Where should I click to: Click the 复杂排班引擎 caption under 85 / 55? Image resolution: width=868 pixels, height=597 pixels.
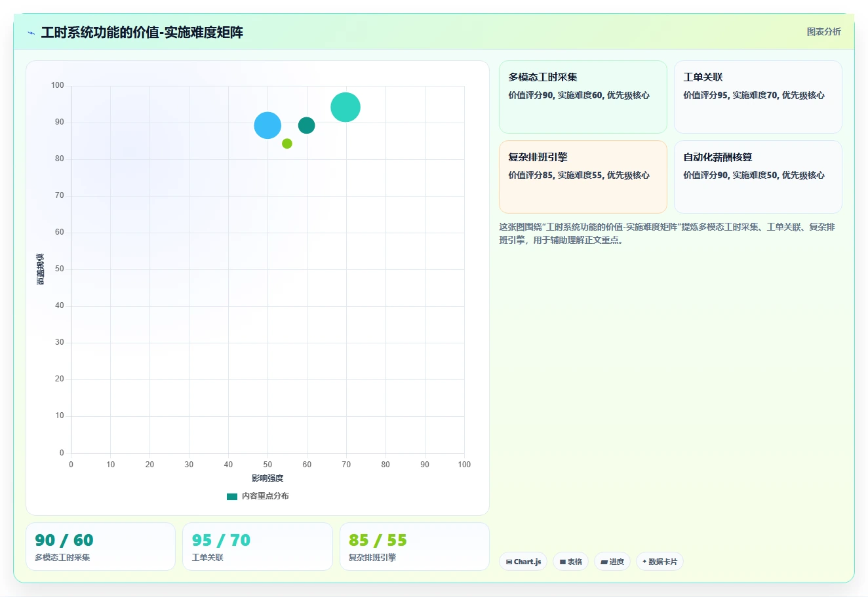(372, 558)
